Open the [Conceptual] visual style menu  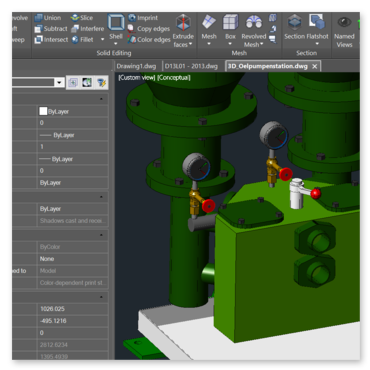click(174, 78)
